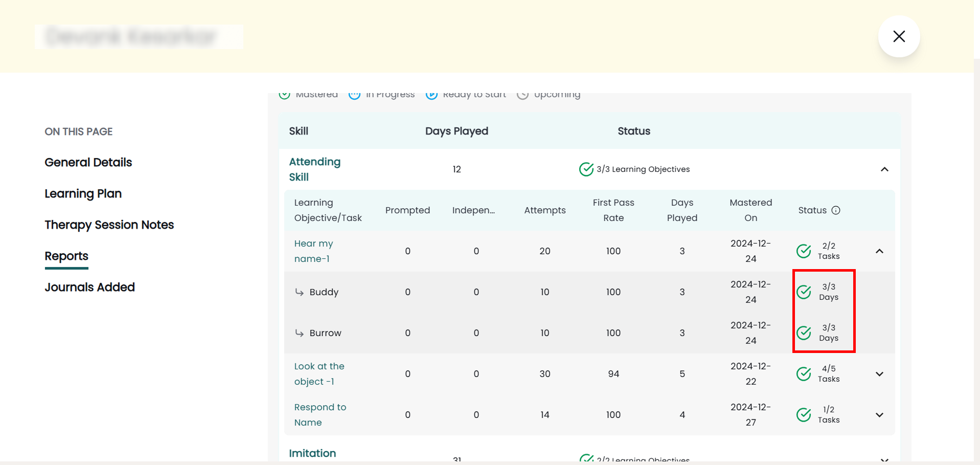Image resolution: width=980 pixels, height=465 pixels.
Task: Click checkmark icon in Look at the object row
Action: 804,373
